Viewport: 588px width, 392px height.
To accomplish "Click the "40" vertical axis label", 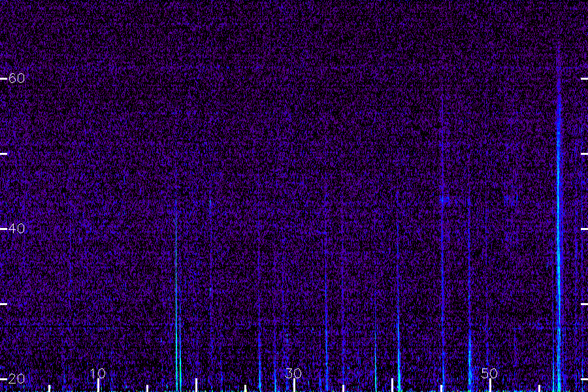I will point(16,228).
